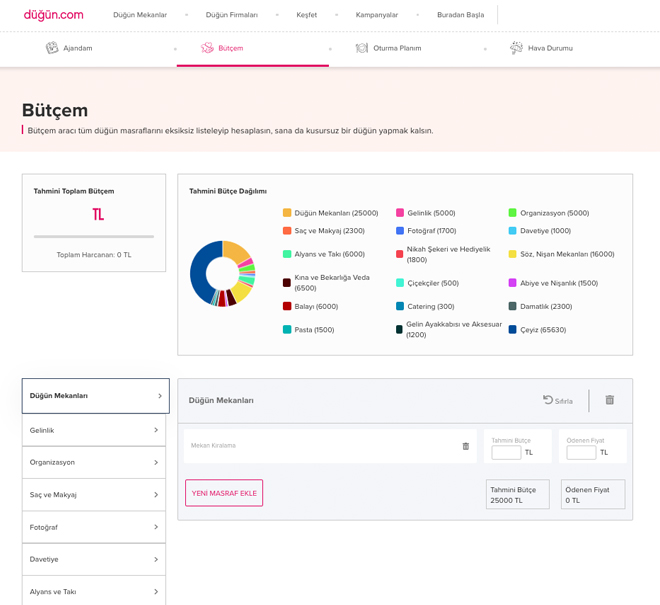The image size is (660, 605).
Task: Click the Tahmini Bütçe input field
Action: point(506,453)
